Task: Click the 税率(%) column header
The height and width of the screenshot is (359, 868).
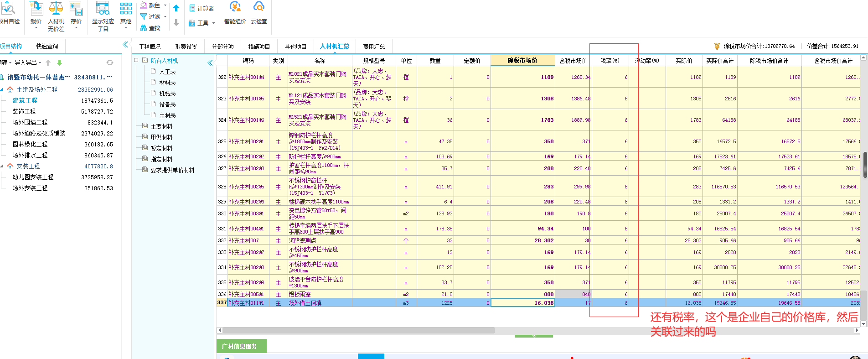Action: [x=610, y=60]
